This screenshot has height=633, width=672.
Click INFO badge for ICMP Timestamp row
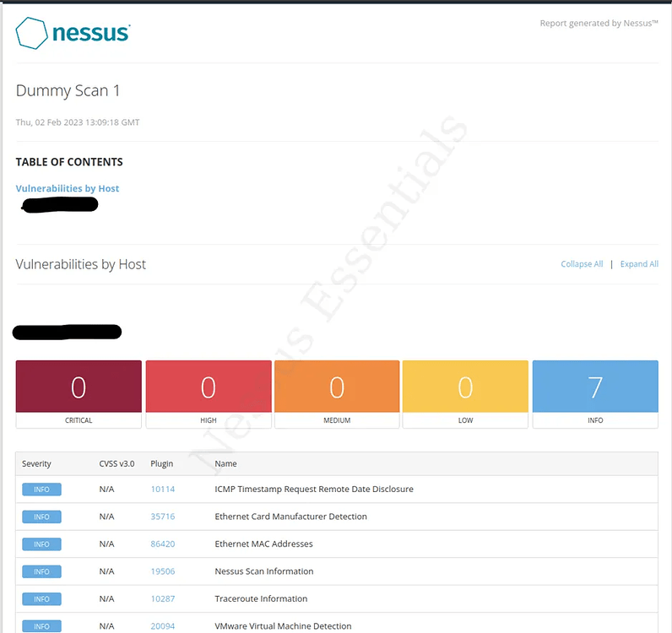pos(41,490)
